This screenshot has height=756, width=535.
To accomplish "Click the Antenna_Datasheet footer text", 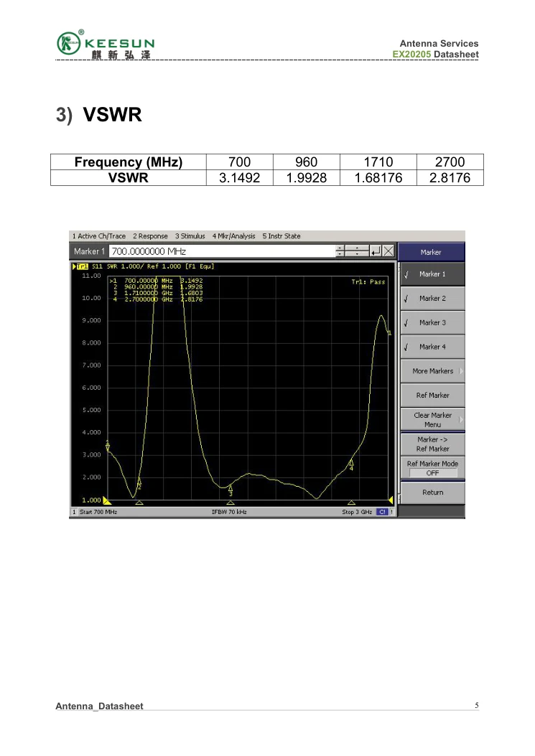I will tap(99, 706).
